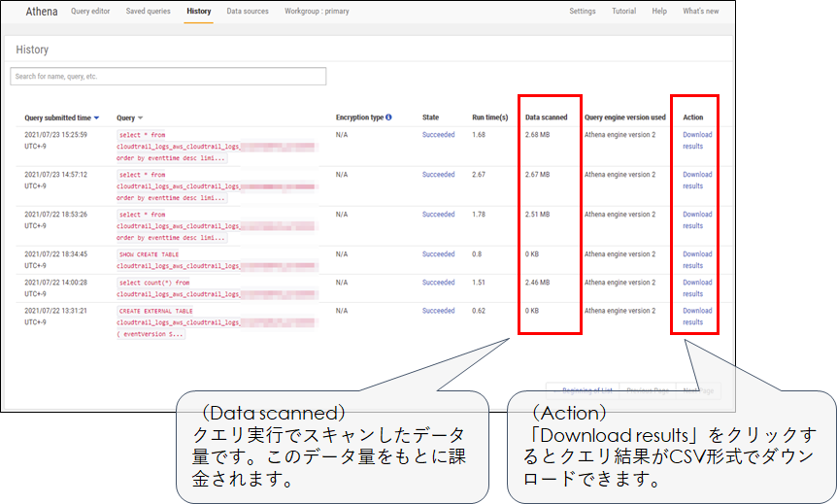Focus the search name or query field
Screen dimensions: 837x504
[x=168, y=76]
